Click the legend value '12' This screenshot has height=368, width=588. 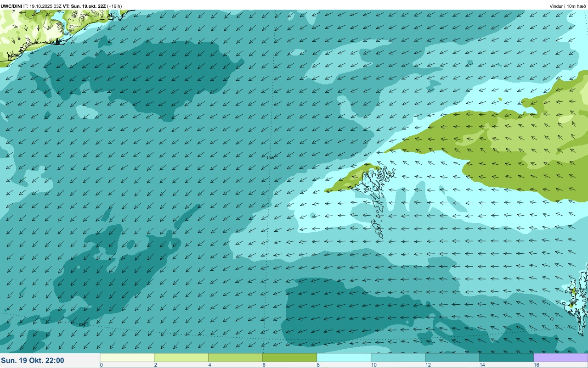coord(427,365)
